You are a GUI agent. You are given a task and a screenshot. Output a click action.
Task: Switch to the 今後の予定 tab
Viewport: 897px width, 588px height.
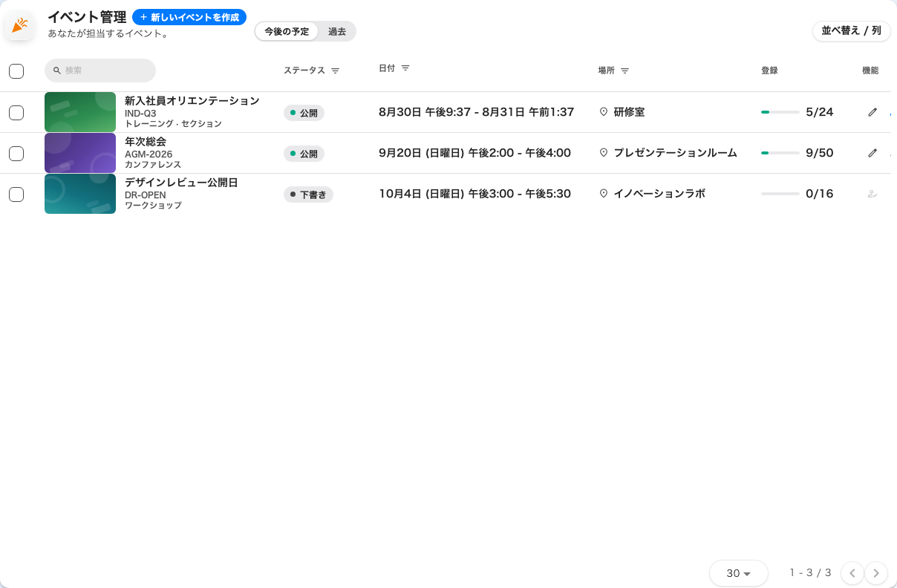tap(287, 31)
